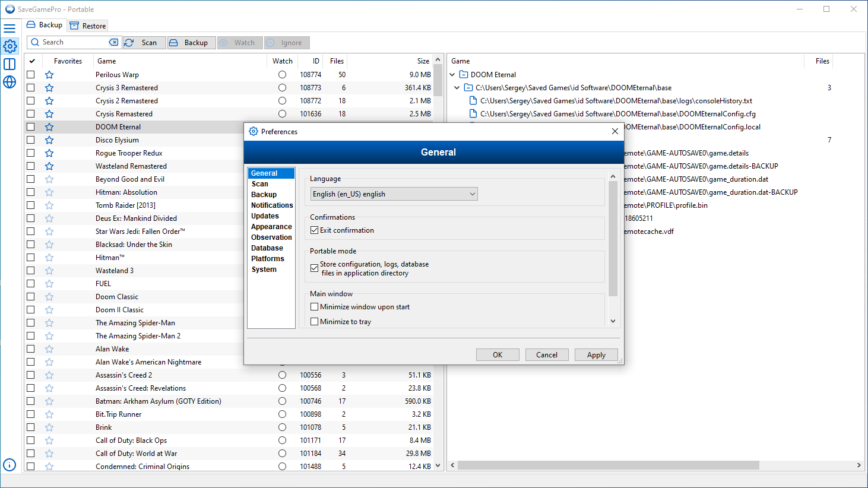868x488 pixels.
Task: Toggle select-all checkbox in list header
Action: [x=32, y=61]
